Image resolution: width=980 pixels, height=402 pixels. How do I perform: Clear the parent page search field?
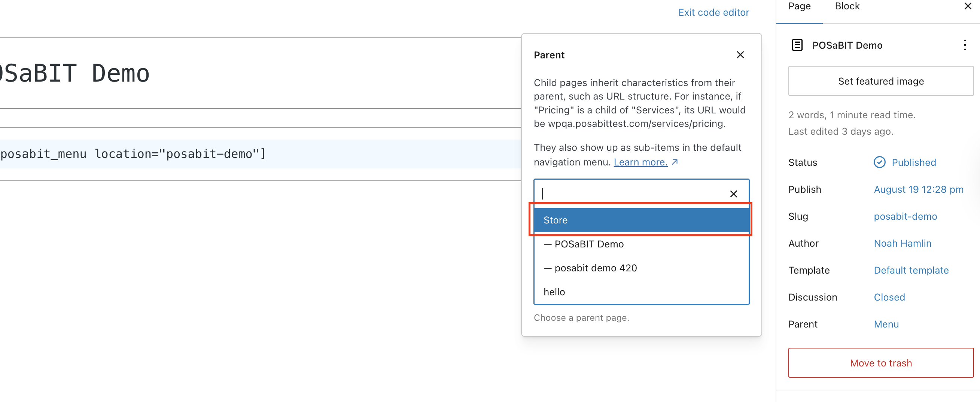click(733, 194)
